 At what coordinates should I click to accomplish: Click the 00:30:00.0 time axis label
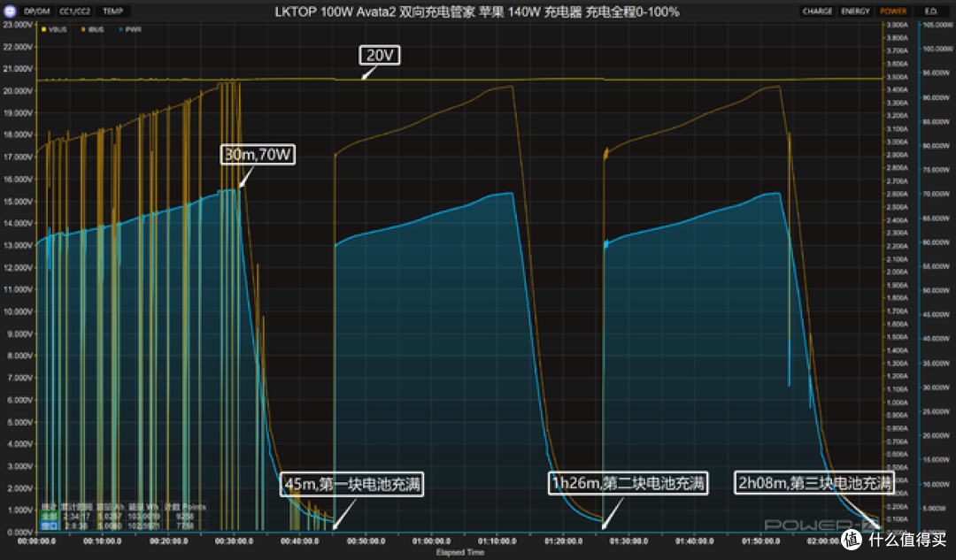click(234, 541)
